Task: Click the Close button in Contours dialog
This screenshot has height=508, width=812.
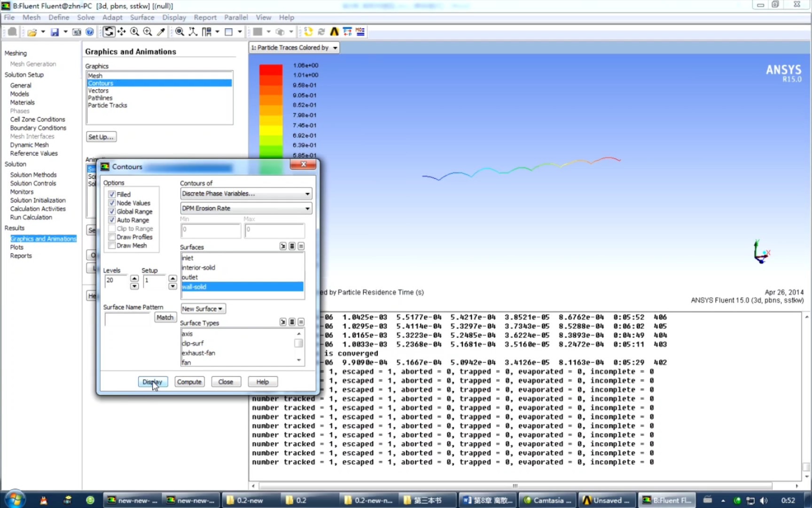Action: pos(226,382)
